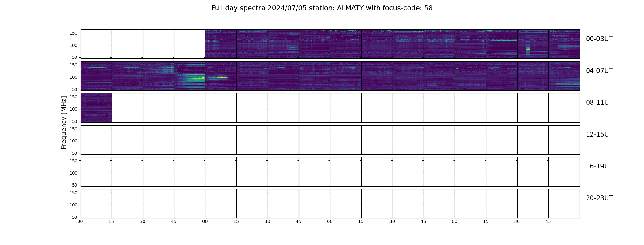Click the 50 tick of the 04-07UT row
Image resolution: width=644 pixels, height=245 pixels.
75,89
